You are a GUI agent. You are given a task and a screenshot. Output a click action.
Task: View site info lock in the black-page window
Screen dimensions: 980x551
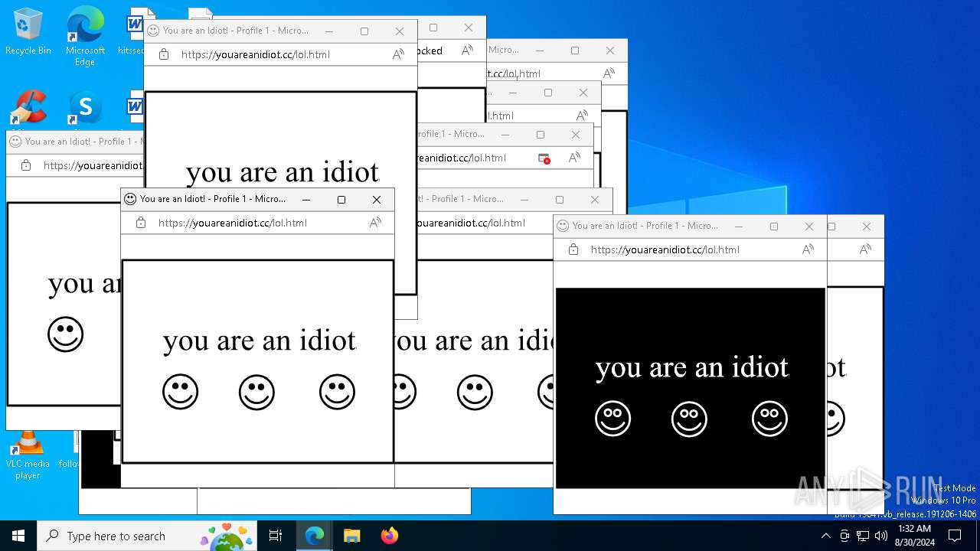(x=573, y=249)
